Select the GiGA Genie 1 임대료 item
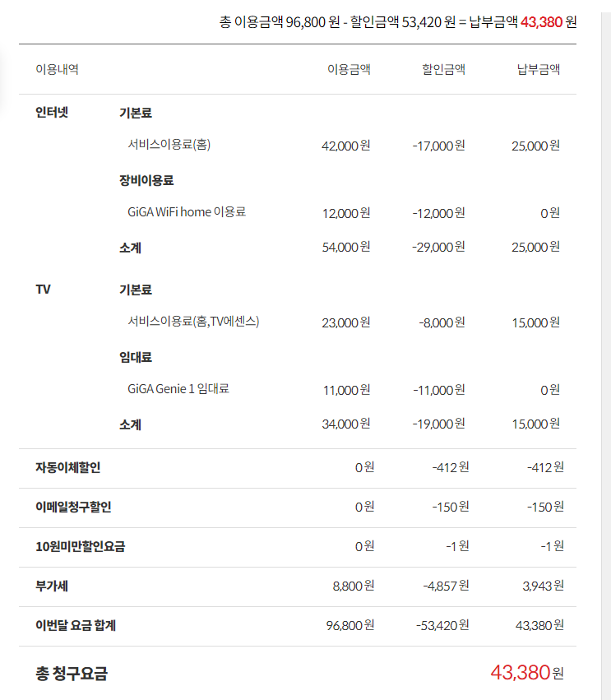The height and width of the screenshot is (700, 611). [178, 389]
